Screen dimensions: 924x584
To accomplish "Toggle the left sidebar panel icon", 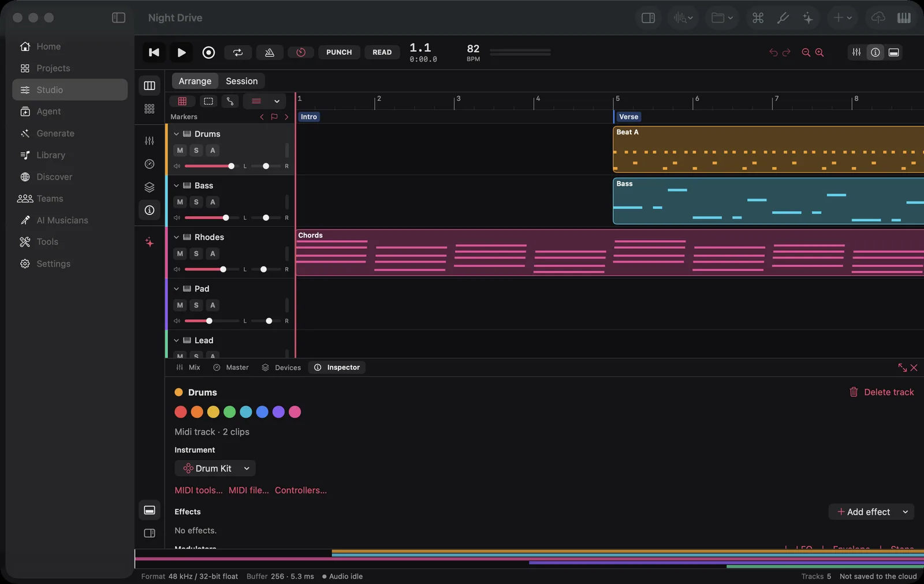I will (118, 18).
